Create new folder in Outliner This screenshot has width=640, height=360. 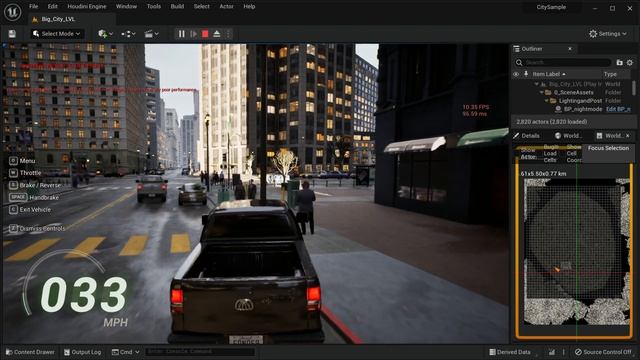(619, 62)
